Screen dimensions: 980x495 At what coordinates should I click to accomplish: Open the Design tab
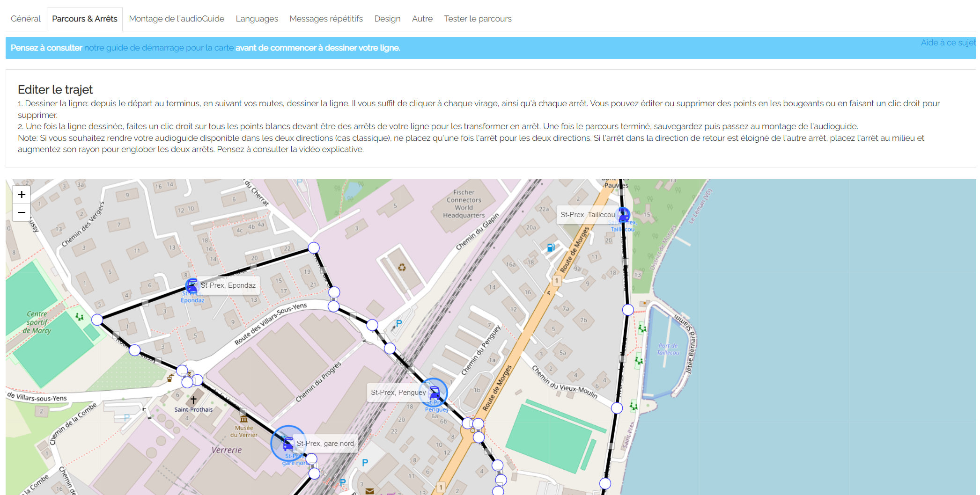387,19
